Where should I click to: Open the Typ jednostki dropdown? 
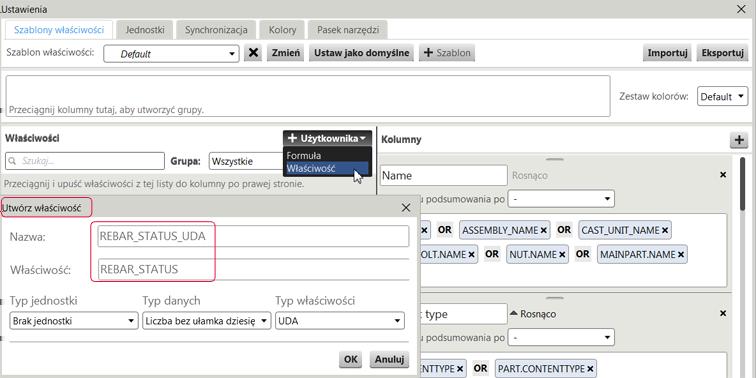74,321
